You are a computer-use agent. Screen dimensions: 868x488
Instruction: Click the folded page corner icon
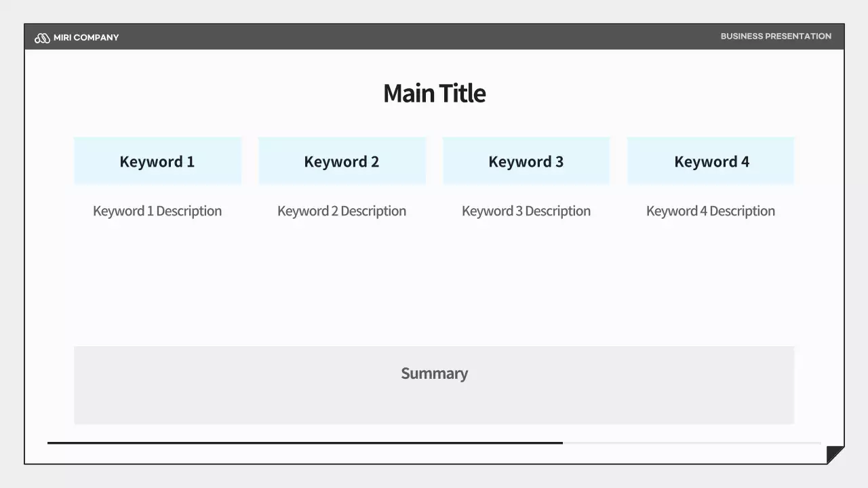pos(835,454)
